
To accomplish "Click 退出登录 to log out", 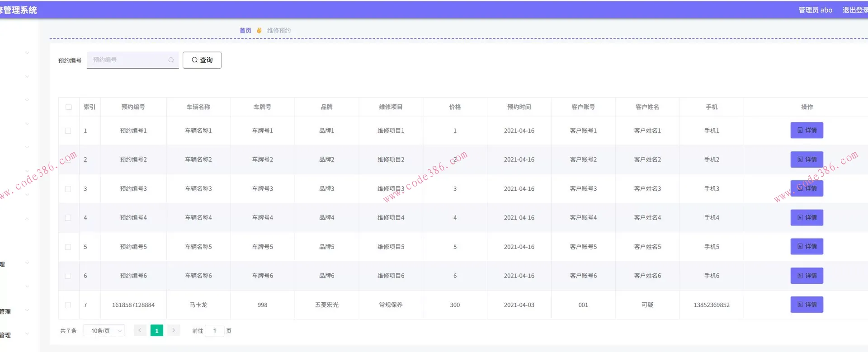I will (x=854, y=10).
